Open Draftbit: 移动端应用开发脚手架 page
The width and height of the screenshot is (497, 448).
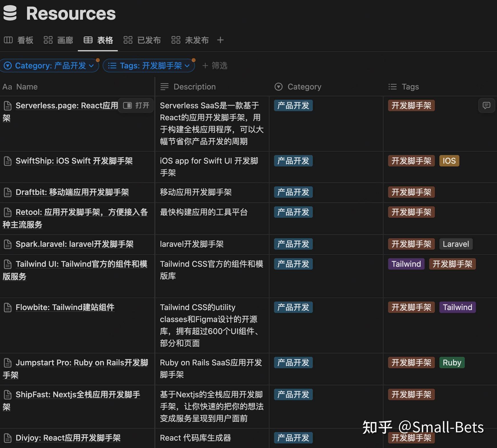coord(72,192)
